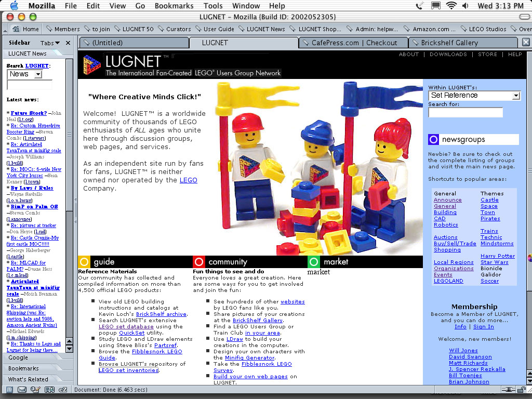
Task: Click the DOWNLOADS link in the page header
Action: 448,54
